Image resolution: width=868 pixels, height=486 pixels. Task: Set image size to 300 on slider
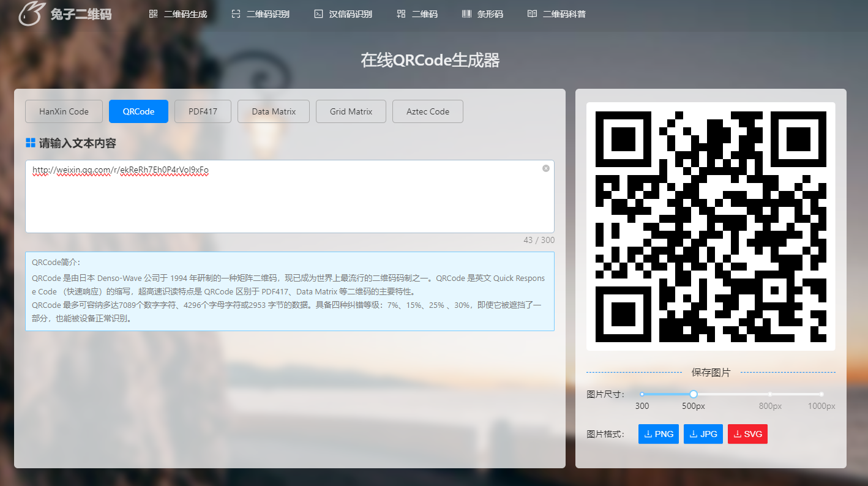coord(642,394)
